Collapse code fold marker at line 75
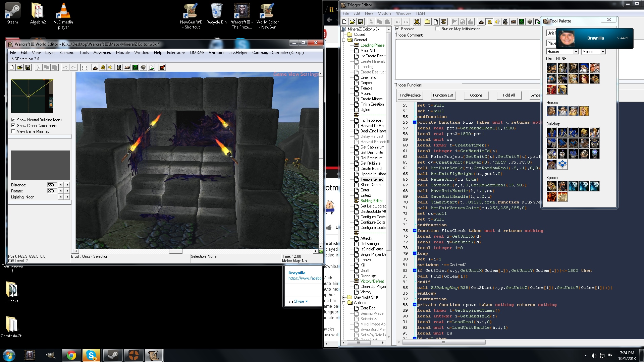The image size is (644, 362). click(415, 231)
